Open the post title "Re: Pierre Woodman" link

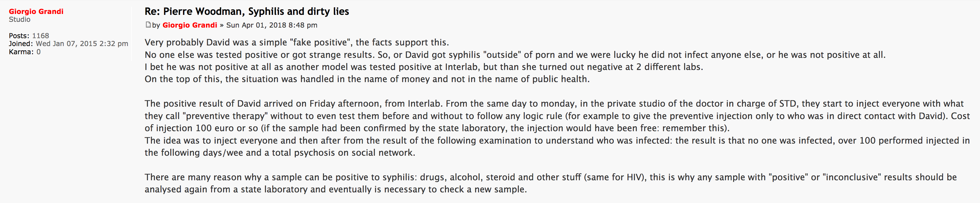point(247,12)
